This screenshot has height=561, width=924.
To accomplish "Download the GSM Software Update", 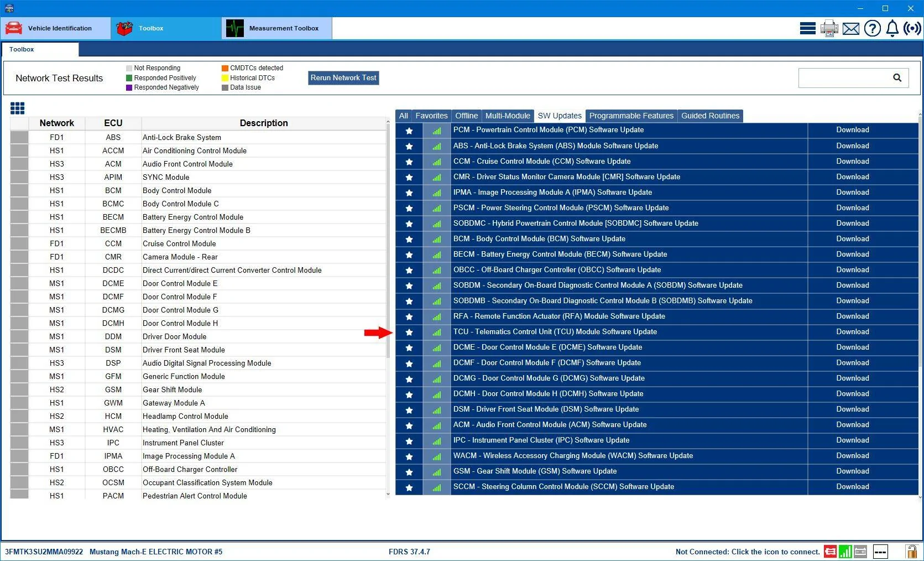I will tap(852, 471).
